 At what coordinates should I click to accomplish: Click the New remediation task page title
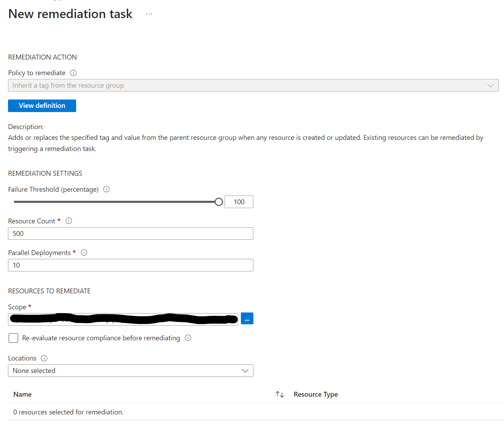[70, 14]
